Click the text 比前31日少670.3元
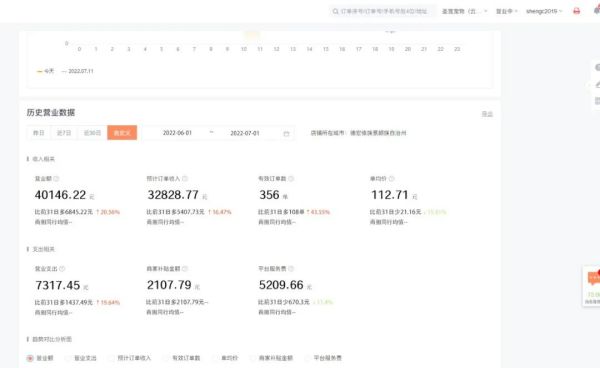Viewport: 600px width, 368px height. 284,302
